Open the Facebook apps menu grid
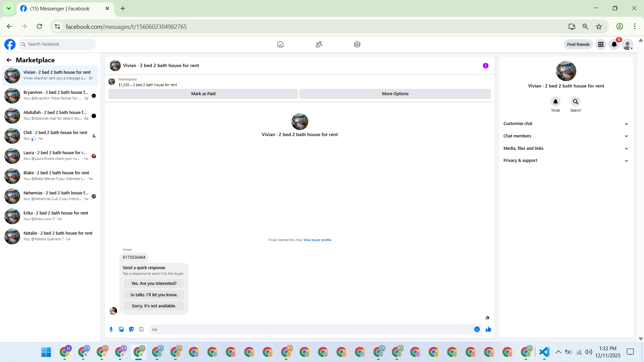 600,44
